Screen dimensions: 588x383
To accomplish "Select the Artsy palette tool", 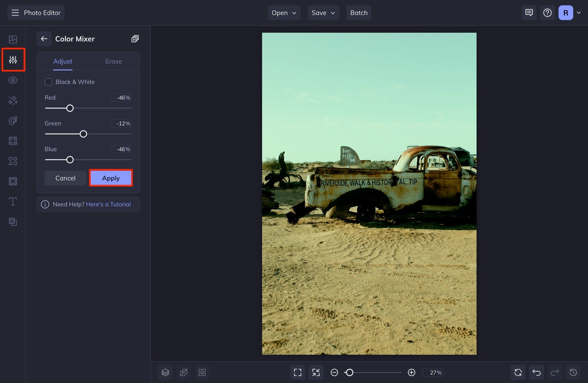I will coord(13,120).
